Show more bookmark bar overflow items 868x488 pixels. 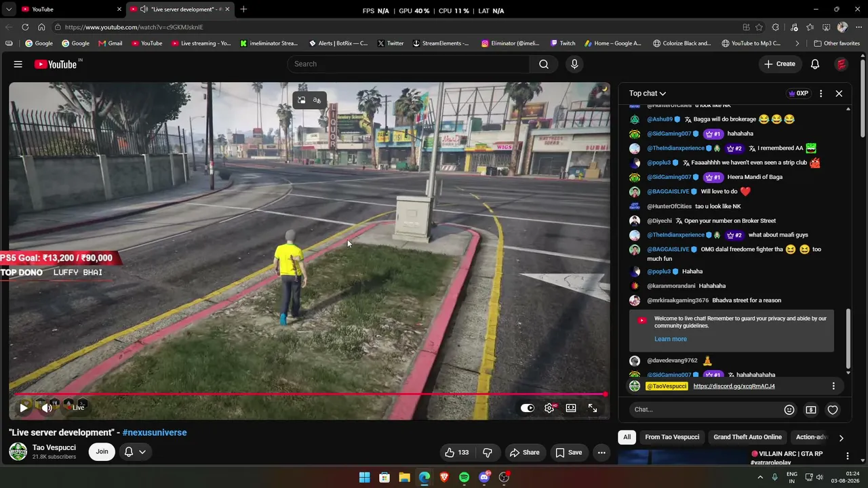pos(797,43)
